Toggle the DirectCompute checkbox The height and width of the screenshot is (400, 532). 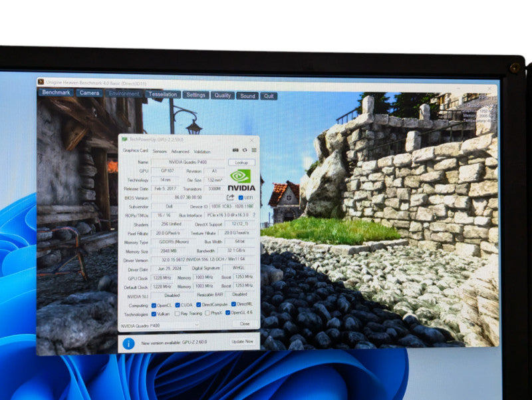point(198,305)
